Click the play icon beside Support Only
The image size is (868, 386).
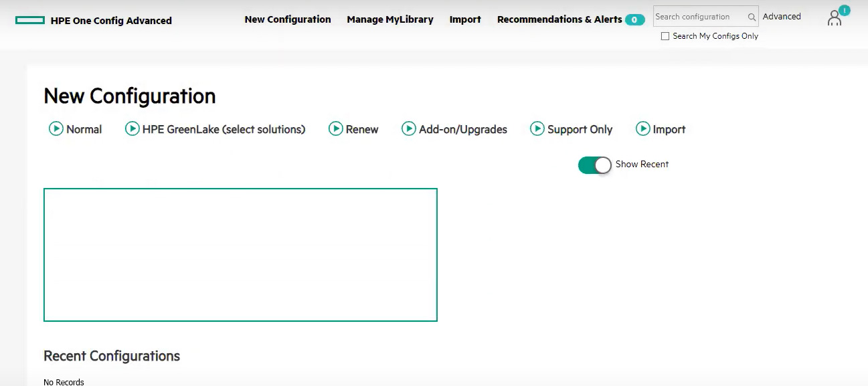[537, 128]
